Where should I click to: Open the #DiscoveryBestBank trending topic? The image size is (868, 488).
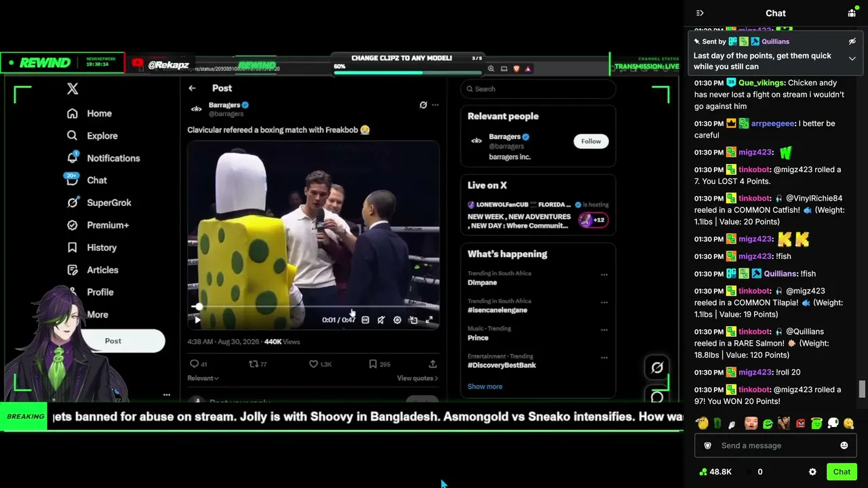point(502,365)
